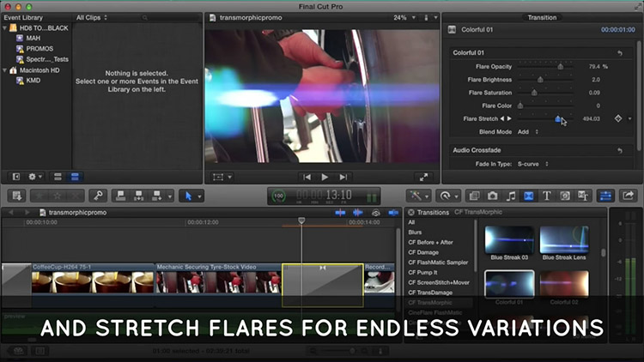Viewport: 644px width, 362px height.
Task: Switch Event Browser to filmstrip view
Action: pos(58,177)
